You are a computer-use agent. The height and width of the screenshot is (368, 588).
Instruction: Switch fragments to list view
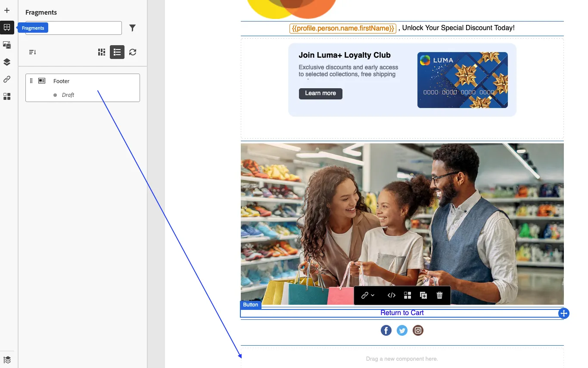117,52
